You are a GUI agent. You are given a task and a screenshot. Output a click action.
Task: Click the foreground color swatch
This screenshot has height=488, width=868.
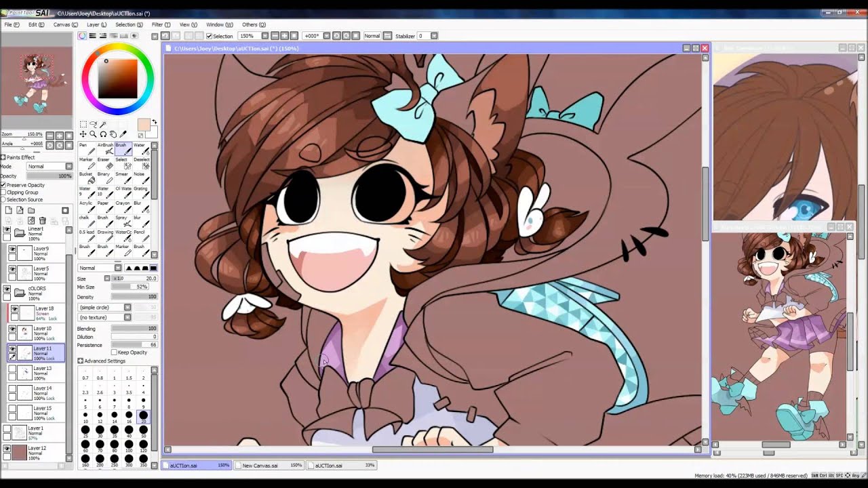click(x=143, y=125)
